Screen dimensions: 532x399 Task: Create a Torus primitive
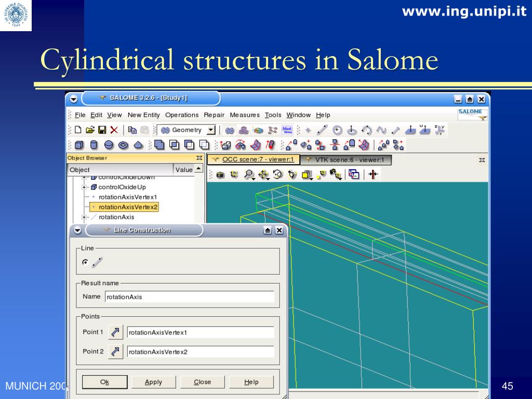pos(123,145)
